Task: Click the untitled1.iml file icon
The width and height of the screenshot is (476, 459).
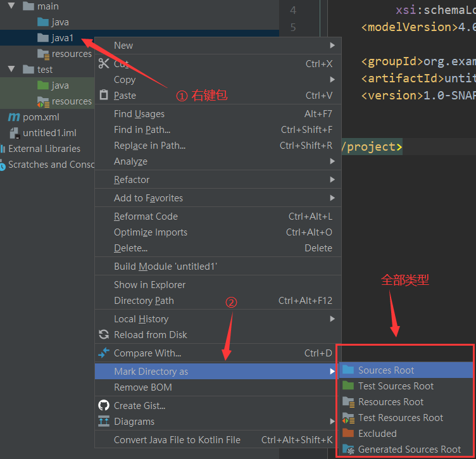Action: (x=15, y=133)
